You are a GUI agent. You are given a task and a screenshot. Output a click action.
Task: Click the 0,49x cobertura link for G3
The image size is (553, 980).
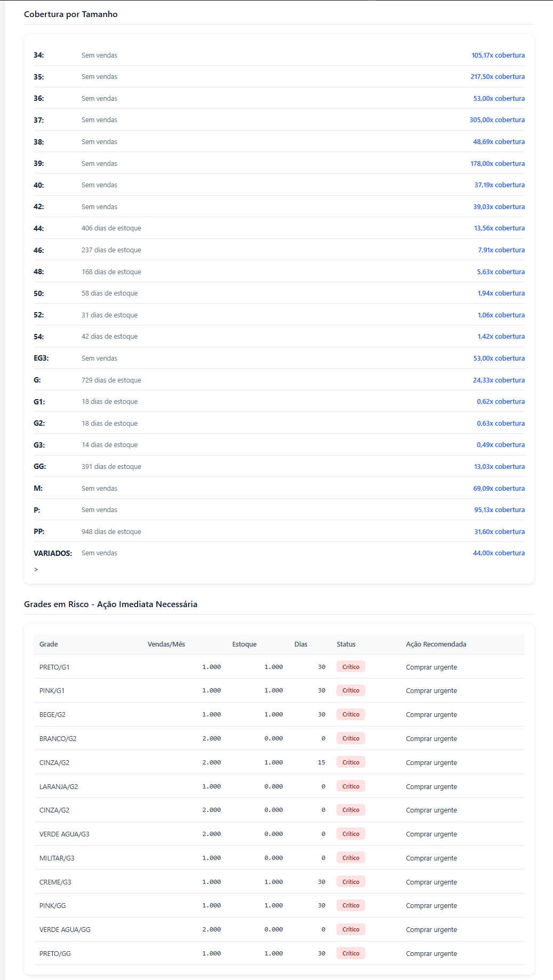pos(500,445)
